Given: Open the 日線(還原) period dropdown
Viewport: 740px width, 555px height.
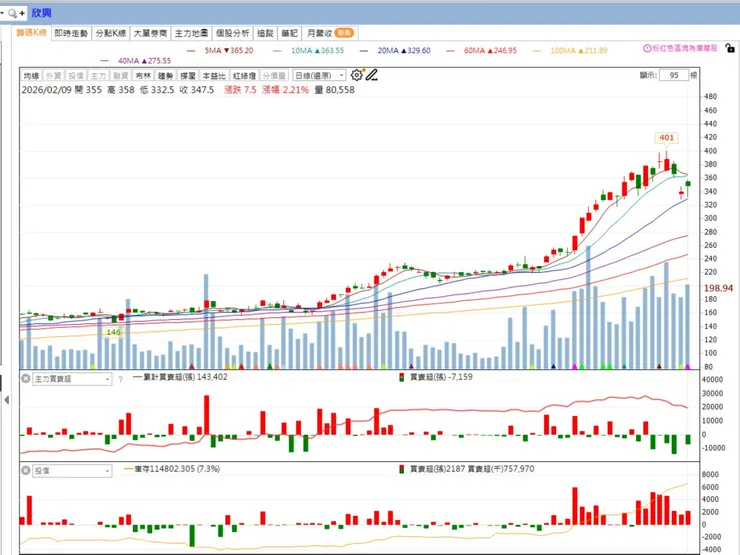Looking at the screenshot, I should click(319, 76).
